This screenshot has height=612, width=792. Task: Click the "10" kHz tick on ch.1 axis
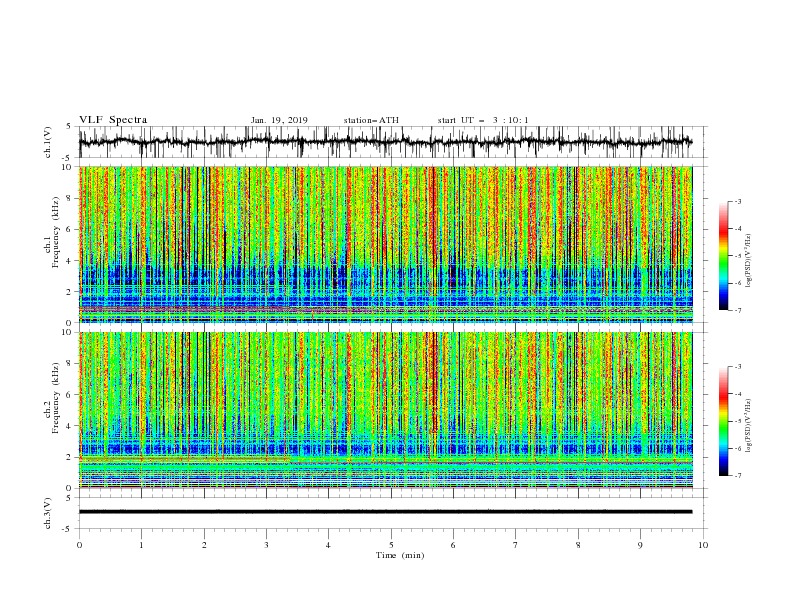[x=68, y=167]
